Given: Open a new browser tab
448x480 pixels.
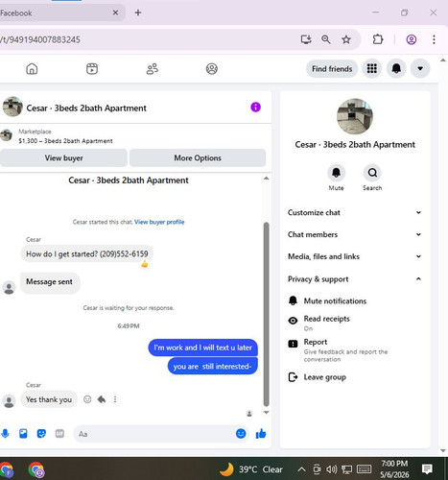Looking at the screenshot, I should (138, 12).
